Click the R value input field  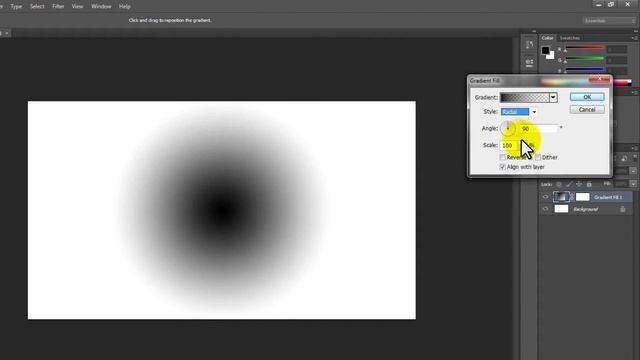click(x=617, y=49)
